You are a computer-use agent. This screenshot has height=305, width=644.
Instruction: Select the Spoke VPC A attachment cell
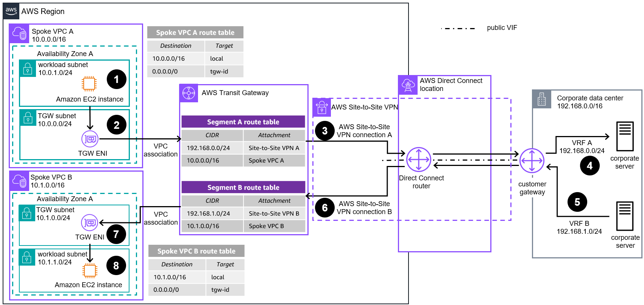(x=274, y=161)
